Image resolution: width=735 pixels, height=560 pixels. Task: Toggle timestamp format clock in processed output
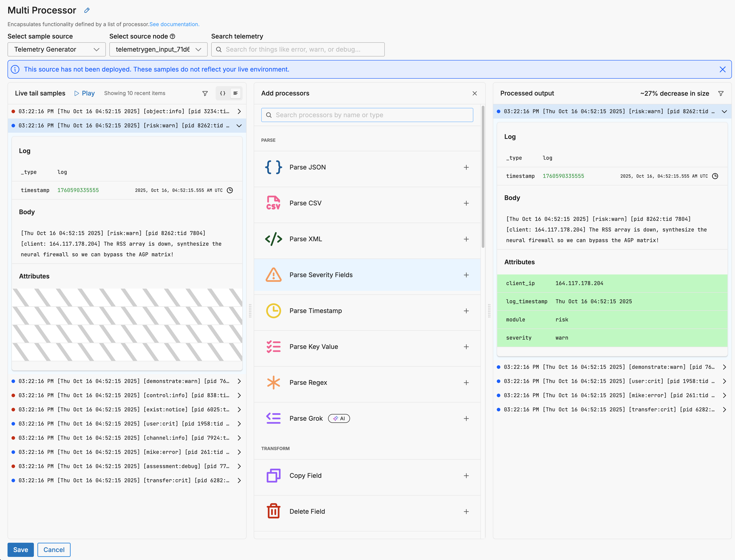(x=715, y=176)
